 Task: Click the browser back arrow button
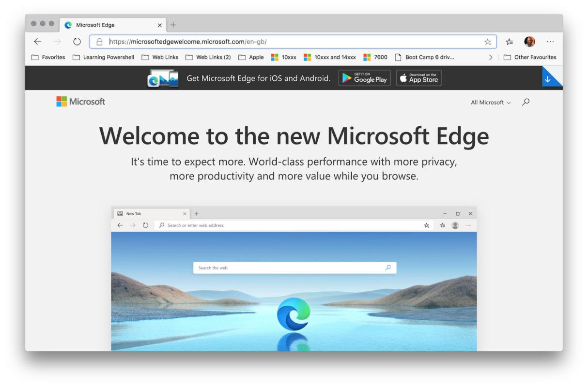click(x=38, y=42)
